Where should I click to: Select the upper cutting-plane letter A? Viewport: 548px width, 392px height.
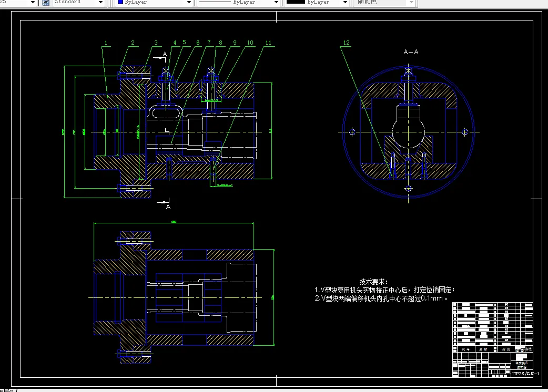point(165,54)
